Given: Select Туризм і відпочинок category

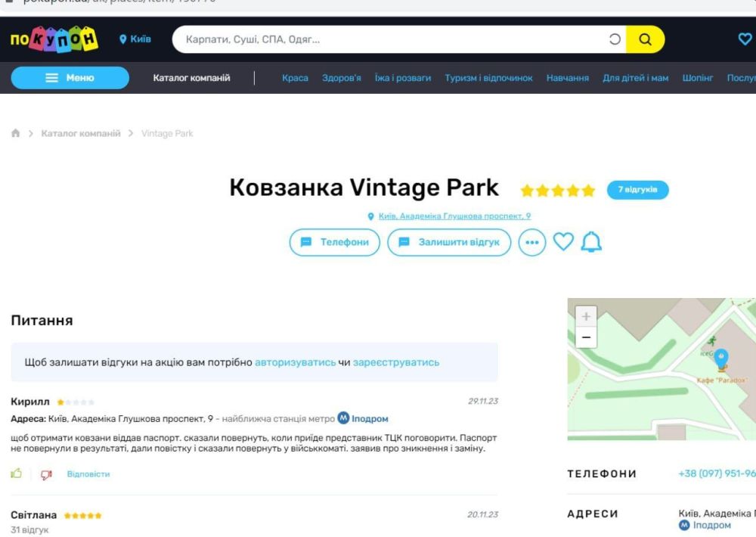Looking at the screenshot, I should [488, 78].
